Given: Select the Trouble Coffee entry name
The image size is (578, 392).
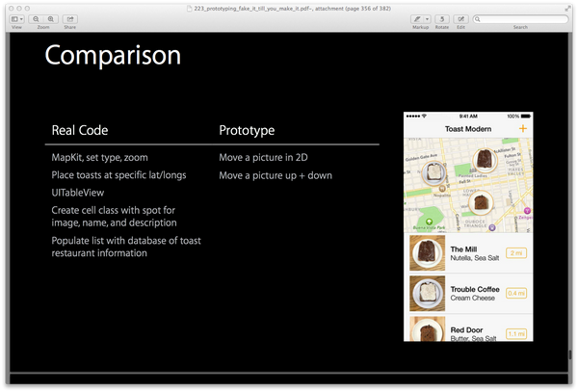Looking at the screenshot, I should [x=475, y=290].
